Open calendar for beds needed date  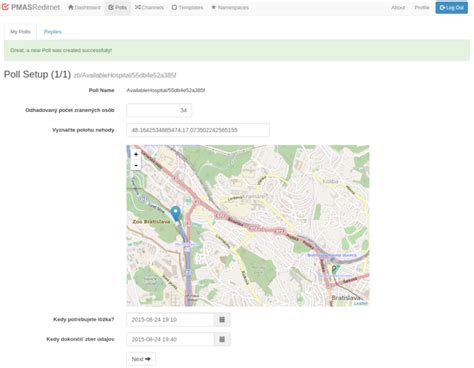click(222, 320)
